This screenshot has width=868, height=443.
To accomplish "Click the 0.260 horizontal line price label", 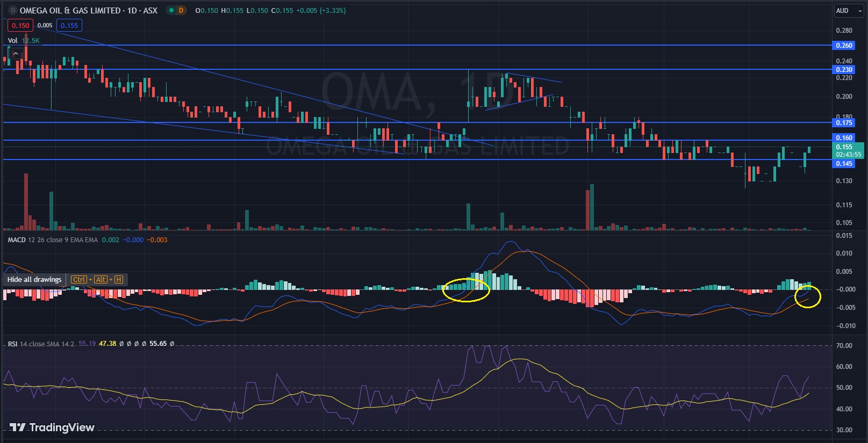I will point(844,46).
